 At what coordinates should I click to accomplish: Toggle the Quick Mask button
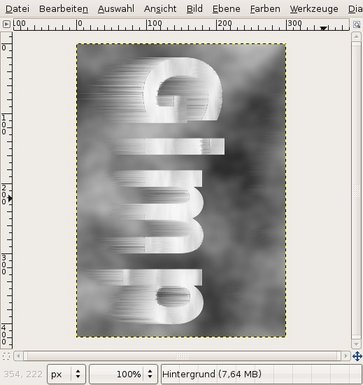pos(6,356)
